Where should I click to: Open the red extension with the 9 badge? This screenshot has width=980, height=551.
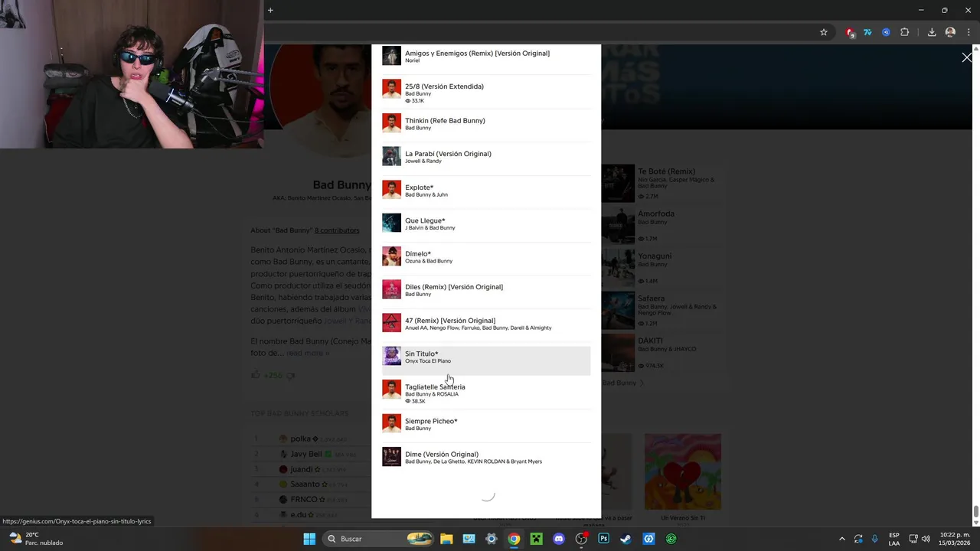(x=850, y=32)
